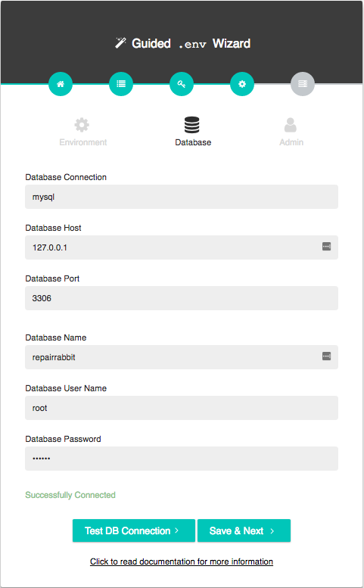Open the list step circle icon
Viewport: 364px width, 588px height.
(121, 84)
